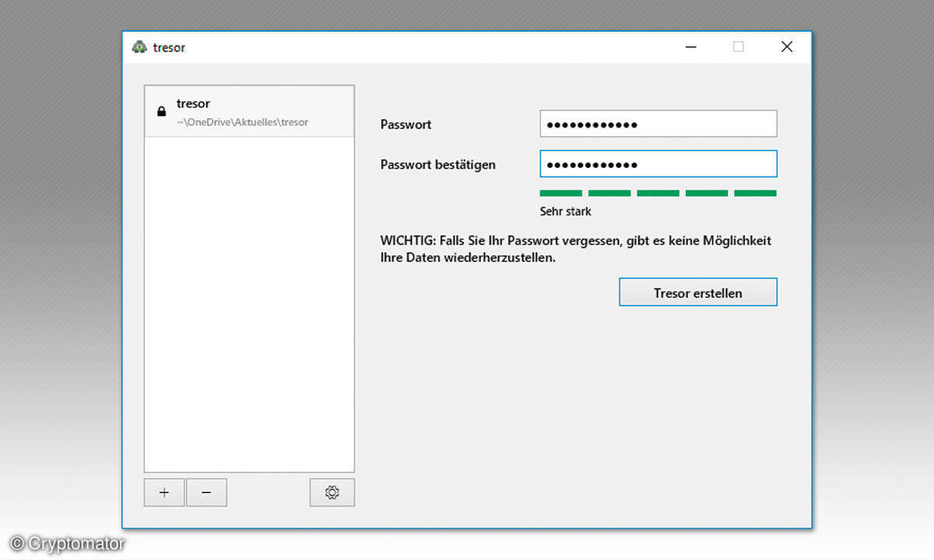Click the minus button to remove vault

tap(206, 492)
